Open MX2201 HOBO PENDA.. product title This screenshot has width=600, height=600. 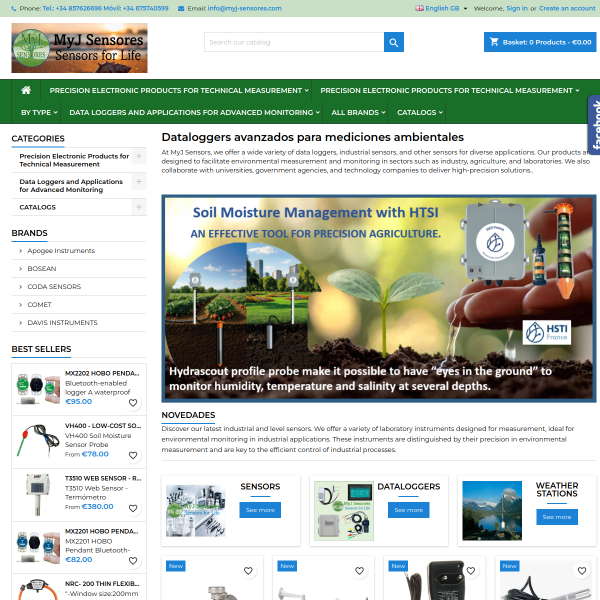coord(102,531)
